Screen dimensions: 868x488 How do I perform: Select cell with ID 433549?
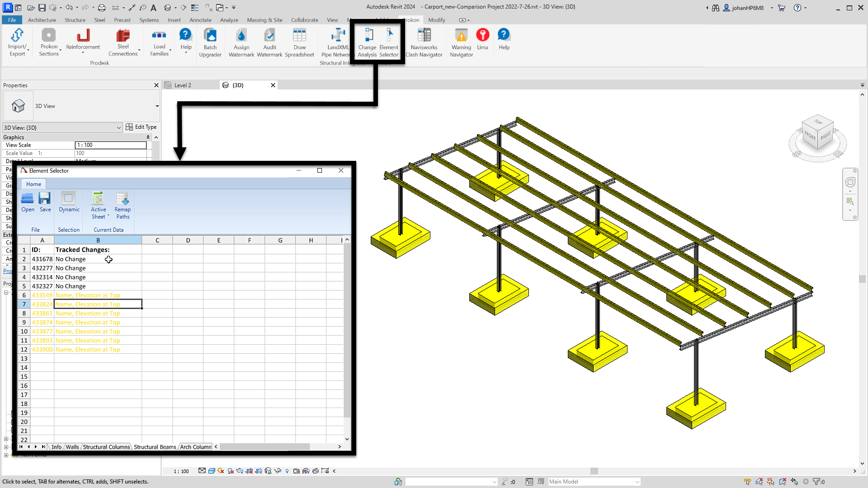[42, 295]
